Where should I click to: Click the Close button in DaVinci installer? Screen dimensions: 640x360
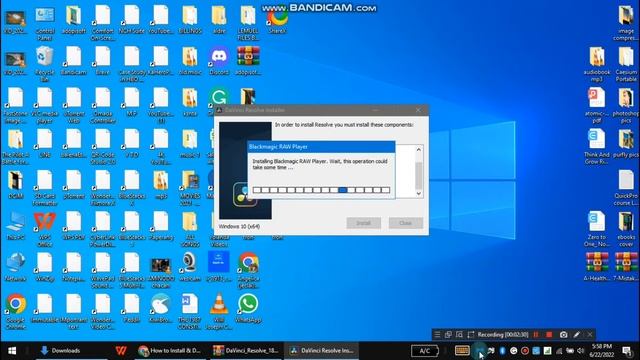(x=405, y=223)
